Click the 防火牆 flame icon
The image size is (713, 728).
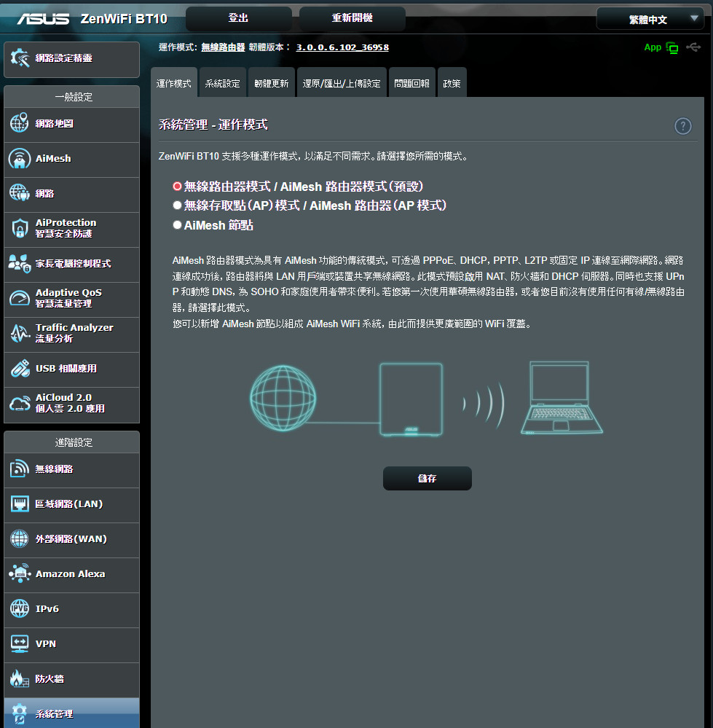[x=20, y=678]
